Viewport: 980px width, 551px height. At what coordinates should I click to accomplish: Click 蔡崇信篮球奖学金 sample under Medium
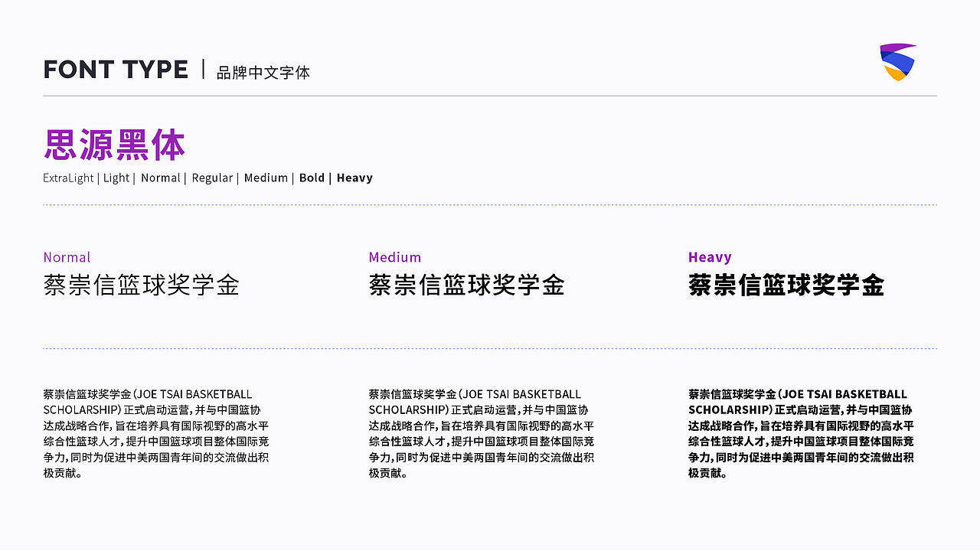tap(467, 285)
